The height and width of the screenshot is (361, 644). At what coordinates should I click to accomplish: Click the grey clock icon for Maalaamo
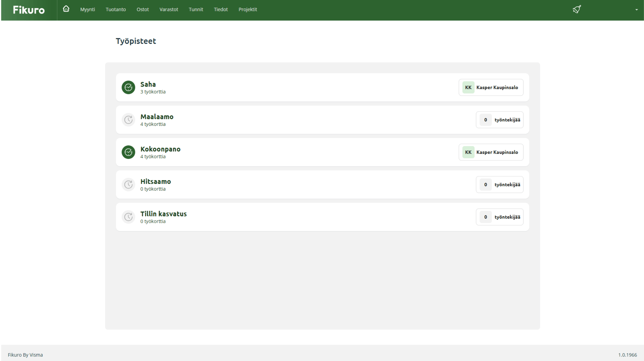click(x=128, y=120)
